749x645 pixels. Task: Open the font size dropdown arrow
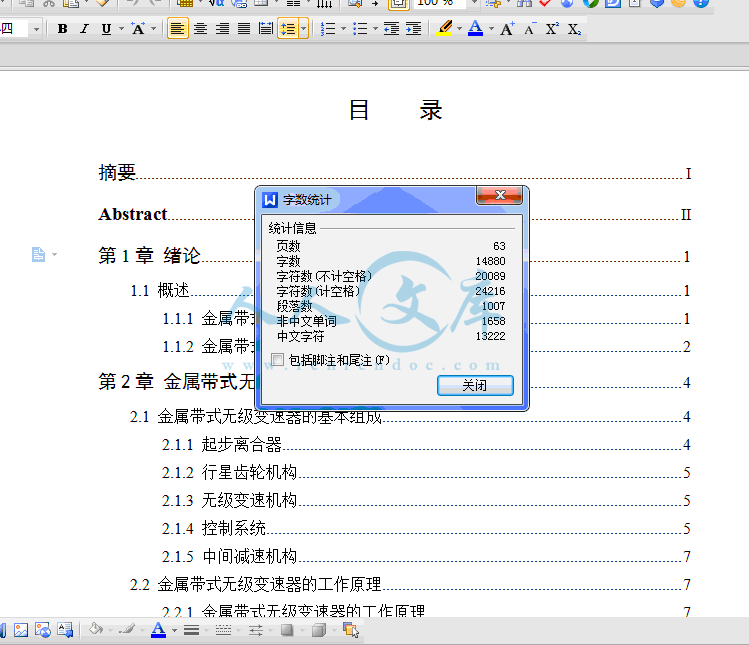click(x=36, y=29)
